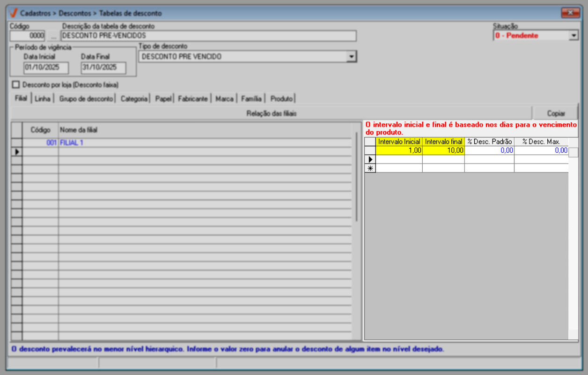This screenshot has width=588, height=375.
Task: Click the filial grid vertical scrollbar
Action: [x=357, y=176]
